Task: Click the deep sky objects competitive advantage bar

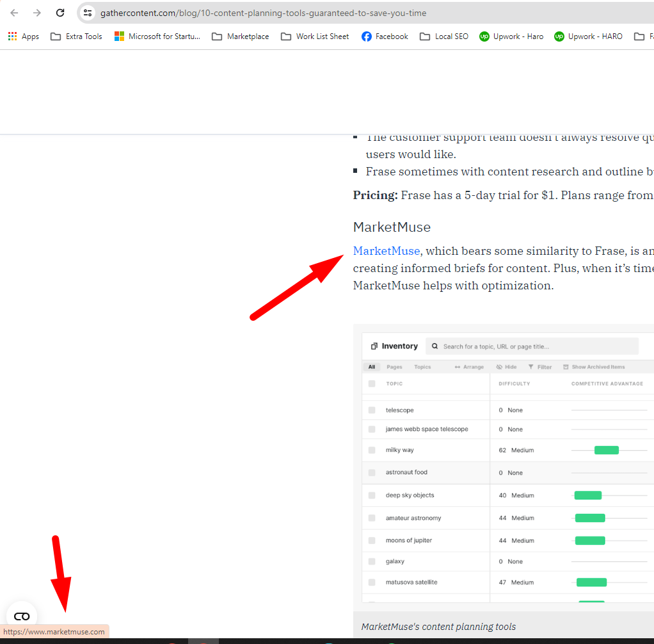Action: coord(587,495)
